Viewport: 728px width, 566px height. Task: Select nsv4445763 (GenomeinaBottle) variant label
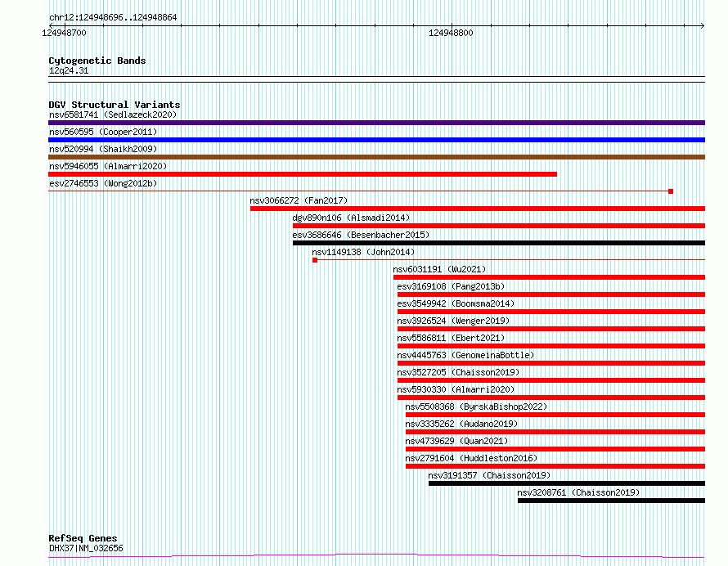click(x=465, y=355)
